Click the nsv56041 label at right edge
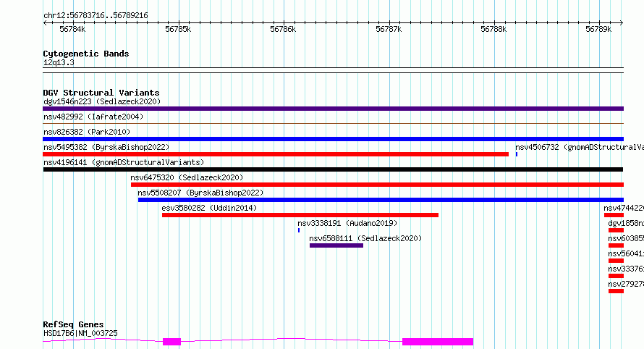The image size is (644, 349). tap(626, 253)
